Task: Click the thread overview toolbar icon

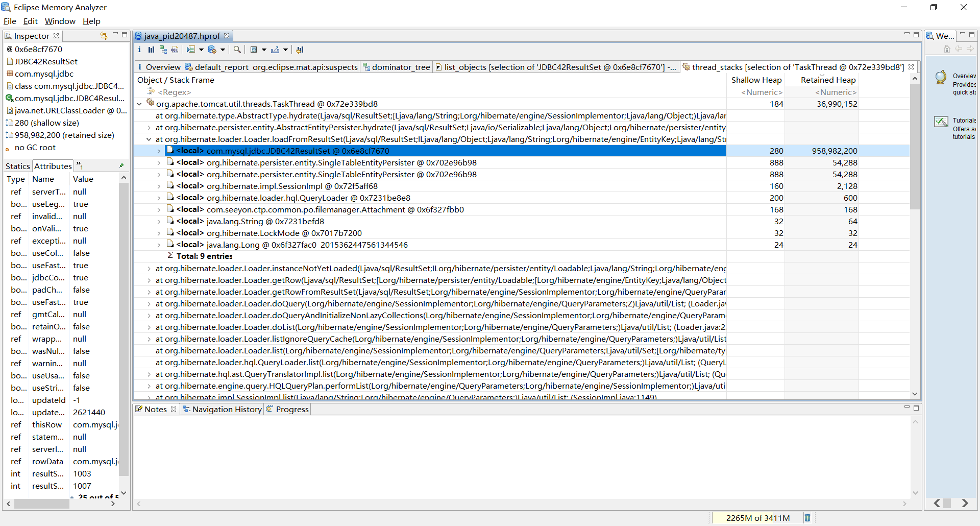Action: pos(191,50)
